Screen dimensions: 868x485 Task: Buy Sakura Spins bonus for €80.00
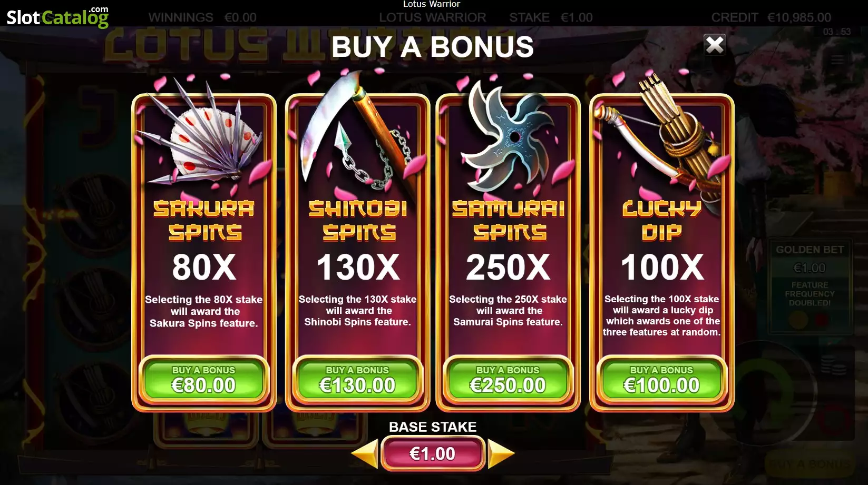[203, 380]
